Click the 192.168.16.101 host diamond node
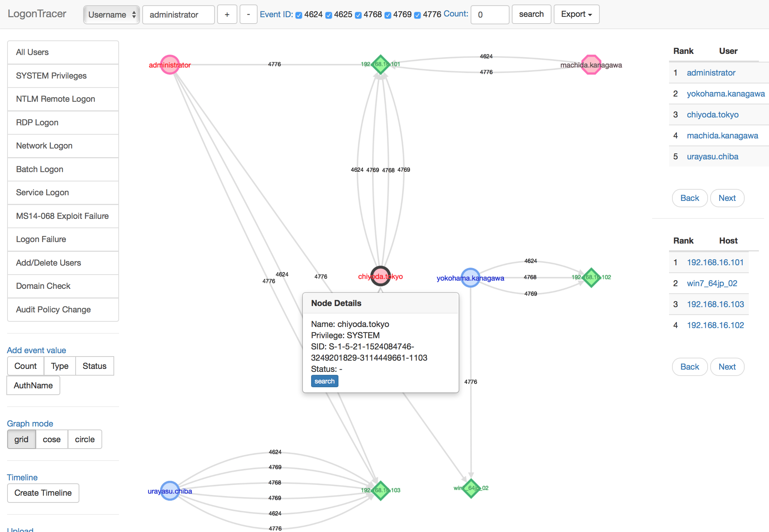Screen dimensions: 769x532 click(380, 64)
